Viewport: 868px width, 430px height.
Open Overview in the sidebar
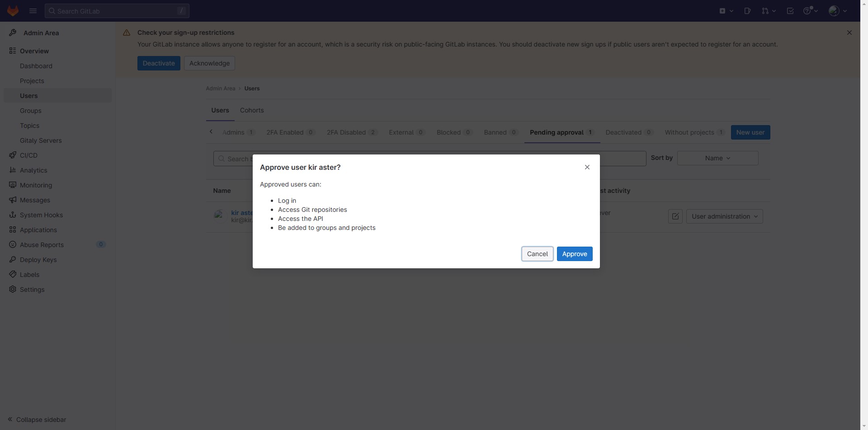coord(57,51)
